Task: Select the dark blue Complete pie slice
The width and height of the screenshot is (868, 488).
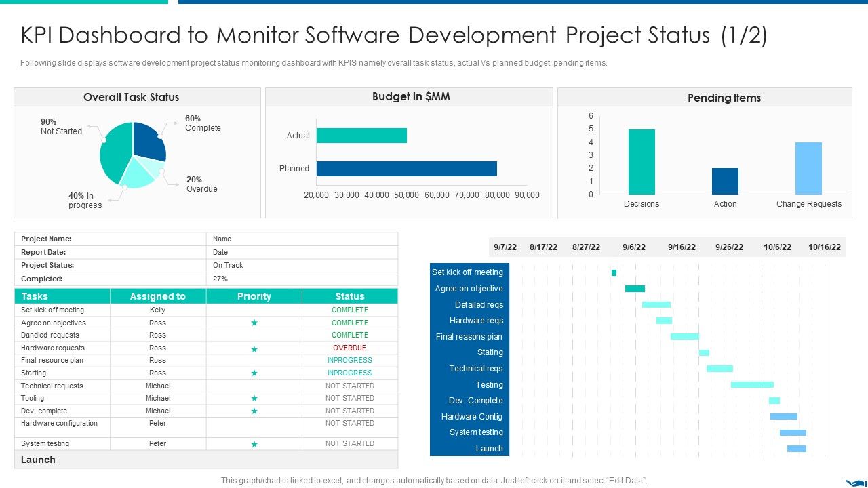Action: [148, 140]
